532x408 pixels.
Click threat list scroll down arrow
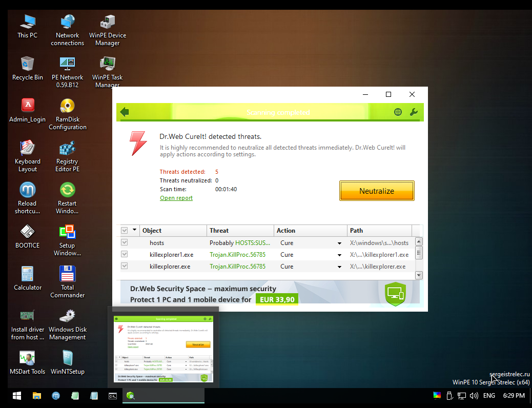coord(419,275)
